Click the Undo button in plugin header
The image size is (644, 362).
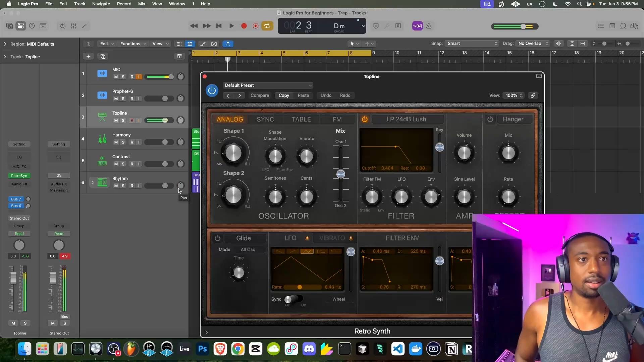coord(326,96)
